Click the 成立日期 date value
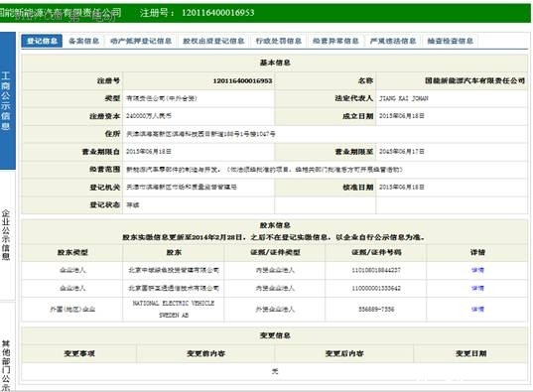 point(401,116)
